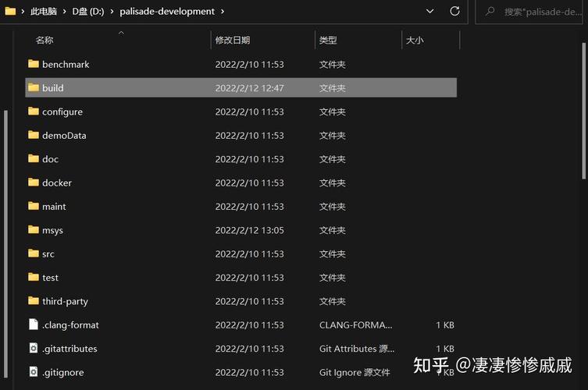This screenshot has height=390, width=588.
Task: Click the date cell of third-party row
Action: point(249,301)
